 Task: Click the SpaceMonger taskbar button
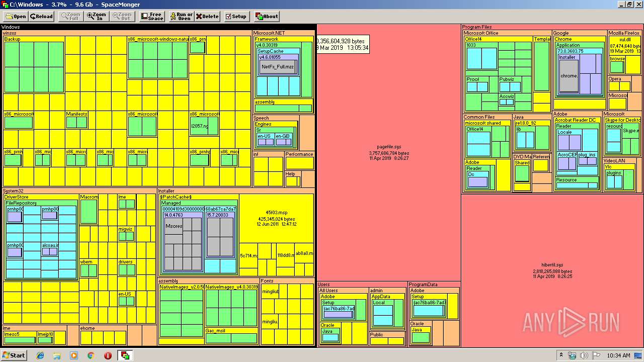[x=125, y=355]
